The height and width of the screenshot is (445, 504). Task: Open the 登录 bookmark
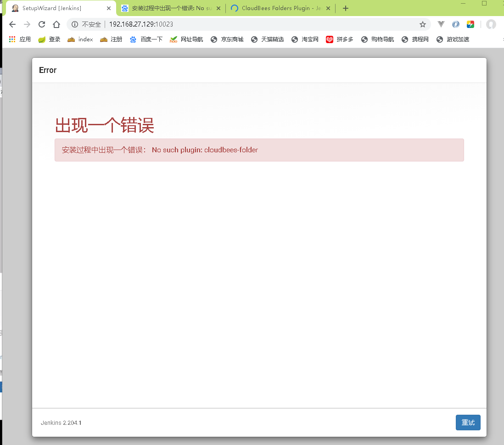click(49, 39)
